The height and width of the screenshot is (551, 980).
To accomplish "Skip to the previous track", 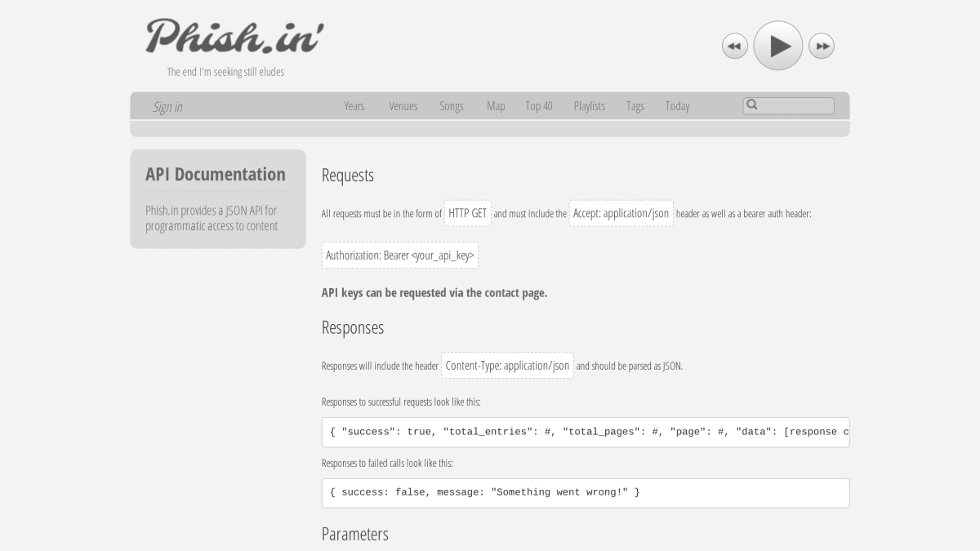I will pos(735,46).
